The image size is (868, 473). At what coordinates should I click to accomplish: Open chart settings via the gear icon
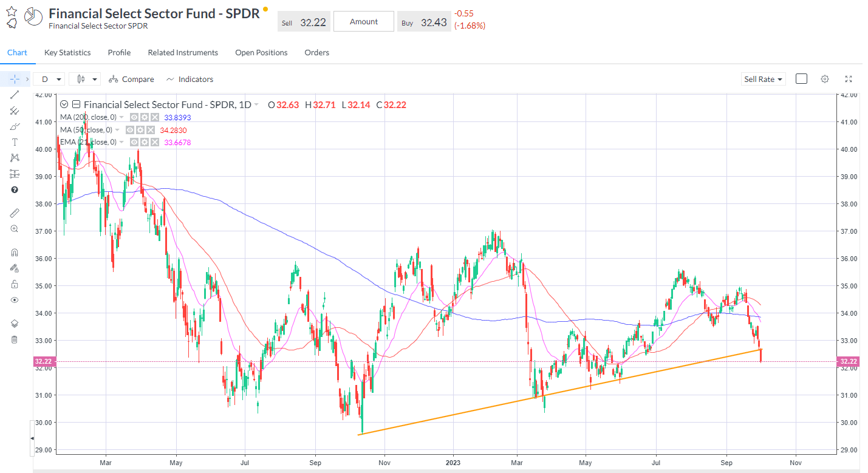pos(824,79)
